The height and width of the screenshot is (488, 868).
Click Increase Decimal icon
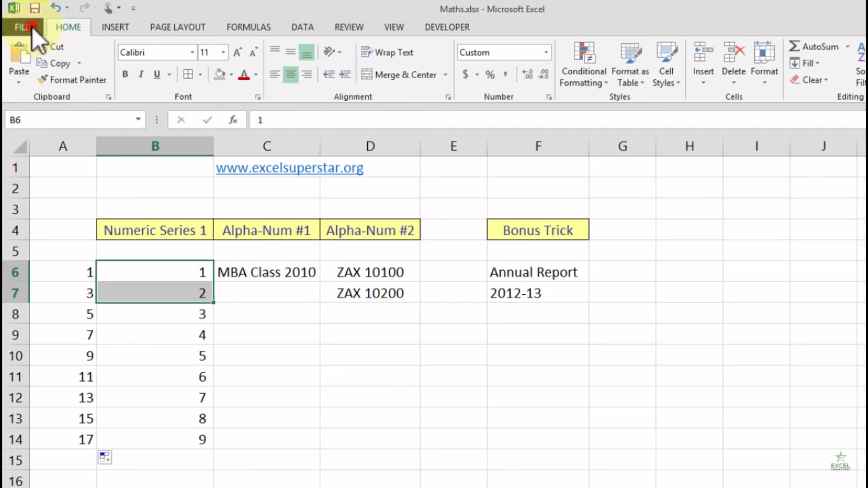(527, 74)
